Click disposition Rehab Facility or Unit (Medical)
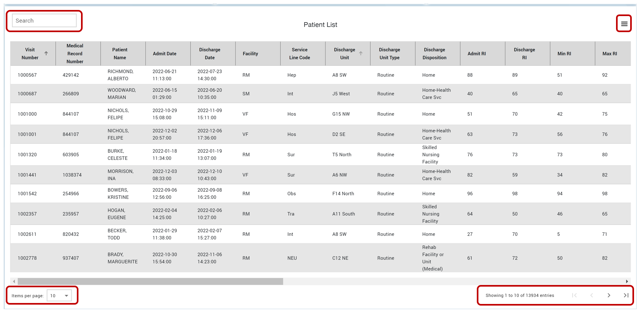 point(433,258)
